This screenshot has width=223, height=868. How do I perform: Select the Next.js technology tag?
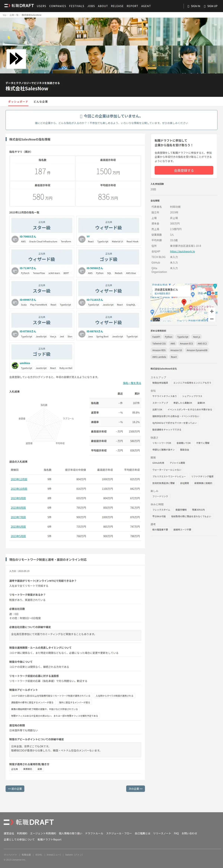196,337
